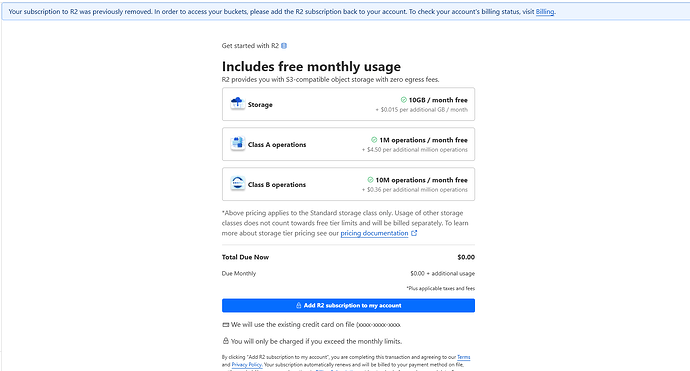Click the padlock icon beside the monthly limits note
The image size is (690, 371).
point(225,341)
